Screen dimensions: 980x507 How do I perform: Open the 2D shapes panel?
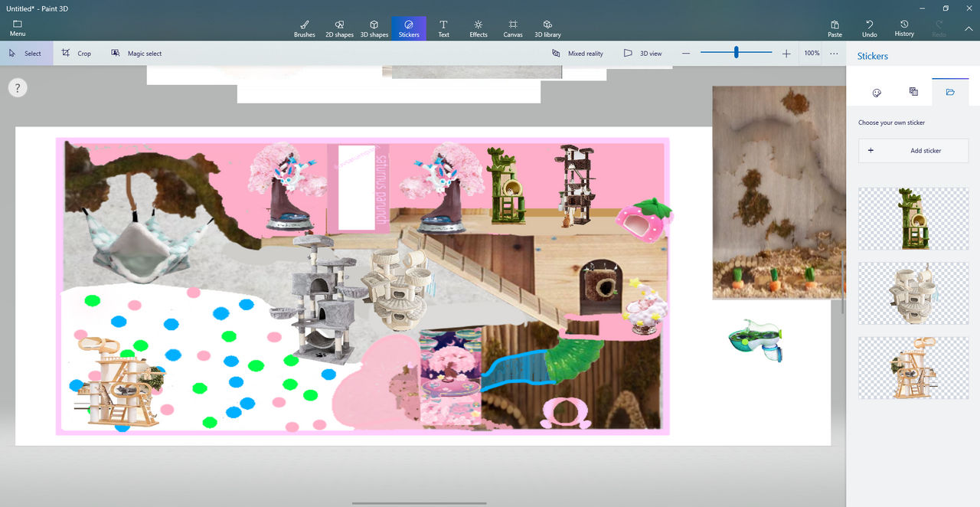tap(339, 28)
